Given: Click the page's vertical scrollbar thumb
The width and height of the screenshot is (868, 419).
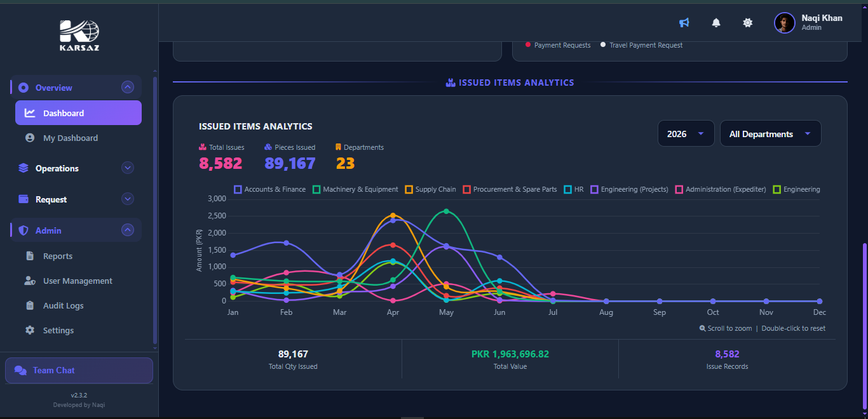Looking at the screenshot, I should point(864,327).
